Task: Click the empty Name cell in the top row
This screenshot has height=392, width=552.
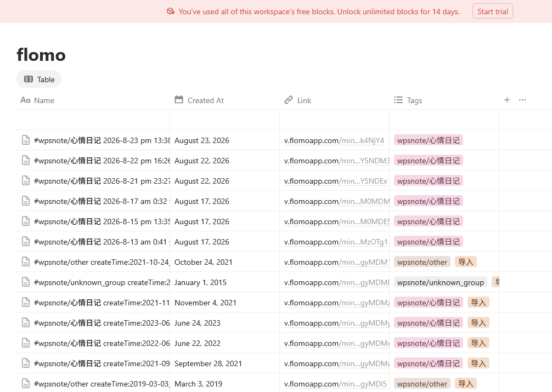Action: (x=93, y=120)
